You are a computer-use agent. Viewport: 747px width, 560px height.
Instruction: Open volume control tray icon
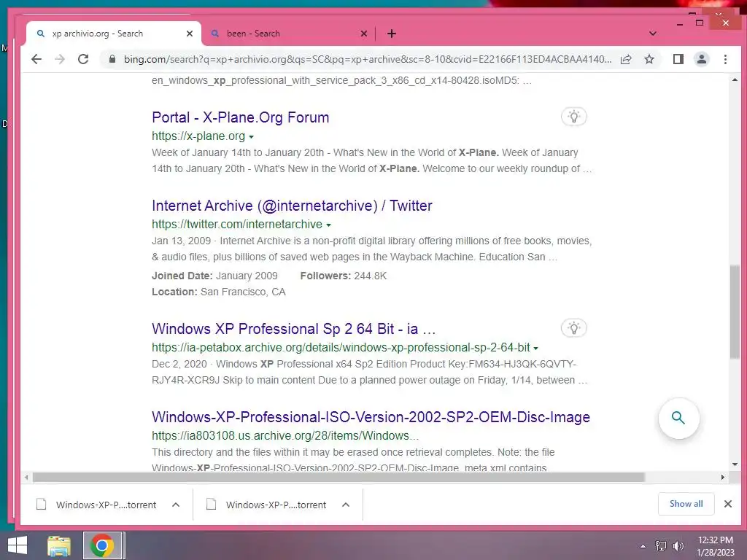678,546
